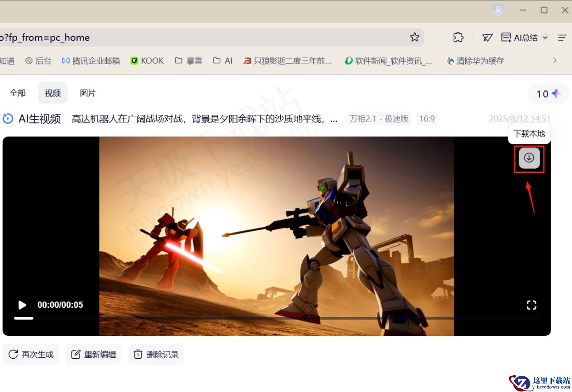Select the 视频 tab
Screen dimensions: 572x392
pos(52,93)
